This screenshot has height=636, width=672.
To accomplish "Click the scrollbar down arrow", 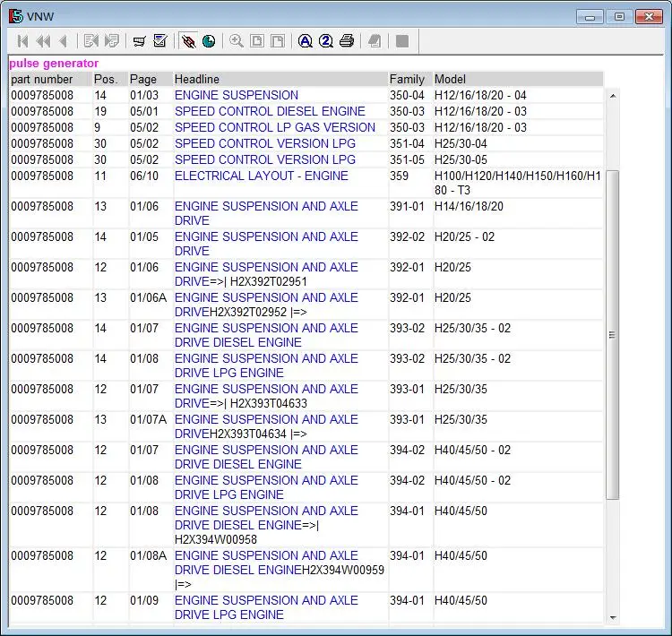I will (x=613, y=617).
